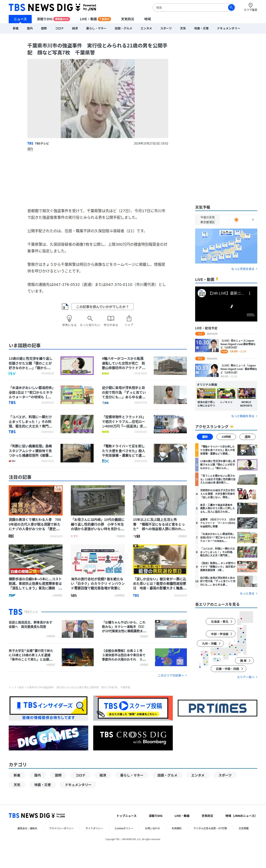Click the 話題・グルメ footer category button
Viewport: 266px width, 868px height.
167,775
